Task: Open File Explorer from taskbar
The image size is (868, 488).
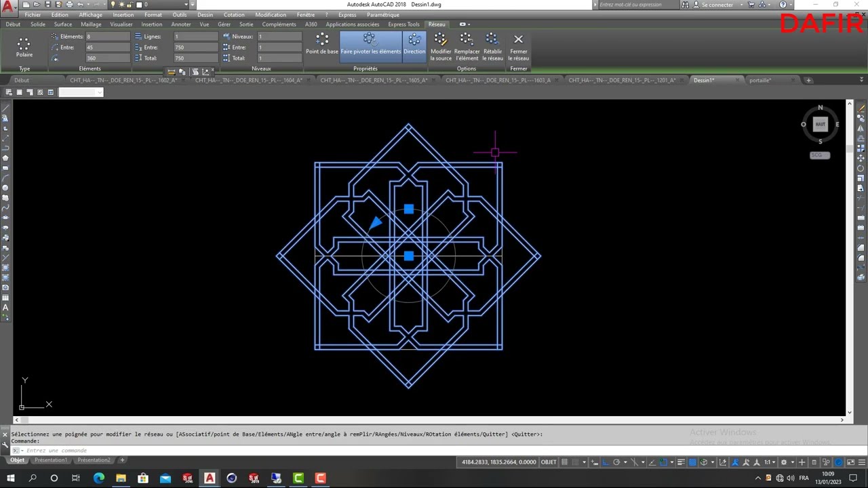Action: click(121, 479)
